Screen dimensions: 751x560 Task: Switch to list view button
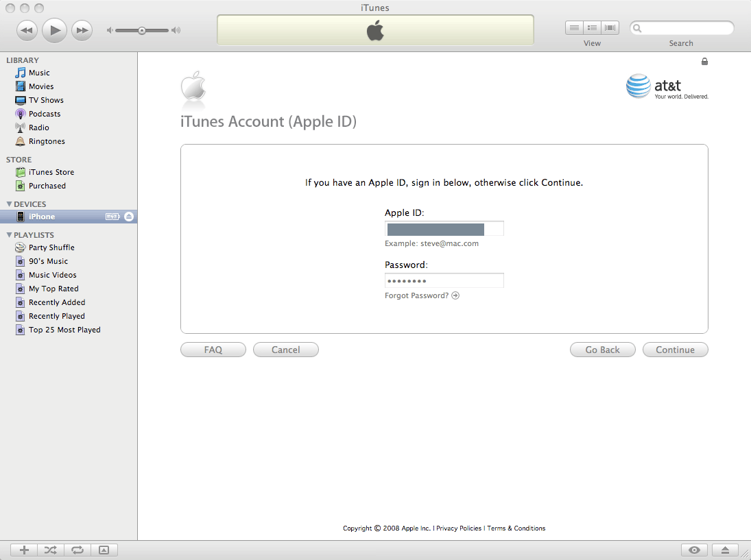(574, 28)
